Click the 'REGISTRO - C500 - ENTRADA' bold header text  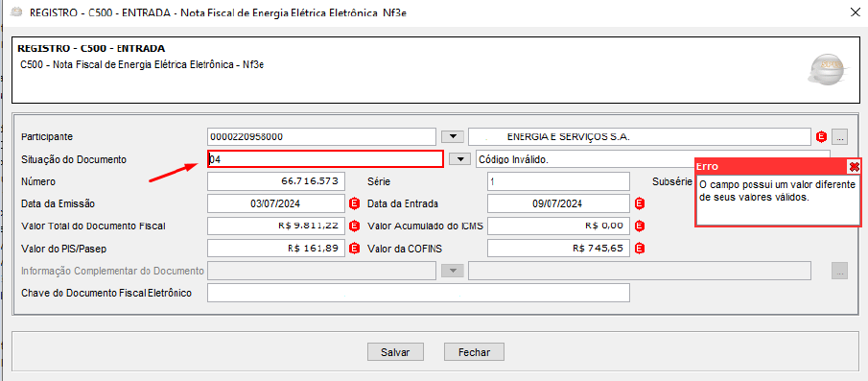tap(91, 49)
